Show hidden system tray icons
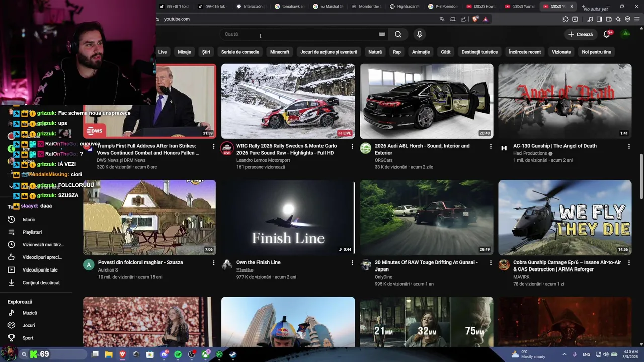The height and width of the screenshot is (362, 644). tap(564, 354)
